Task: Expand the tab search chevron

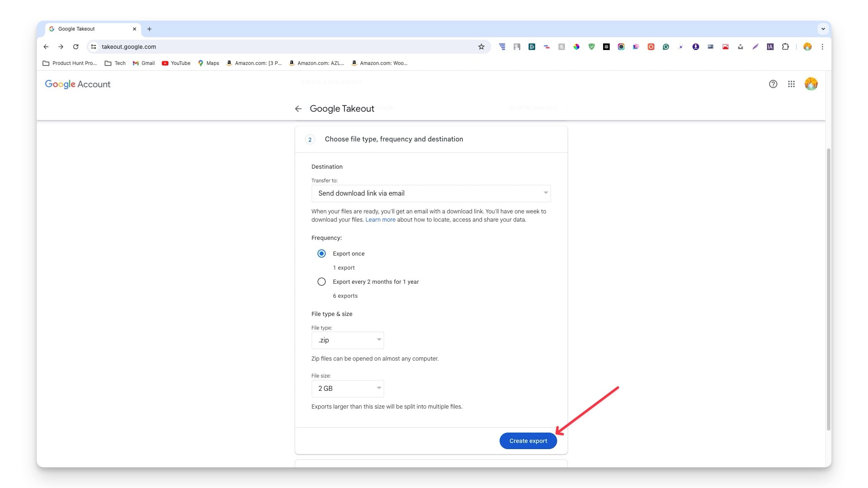Action: [x=823, y=29]
